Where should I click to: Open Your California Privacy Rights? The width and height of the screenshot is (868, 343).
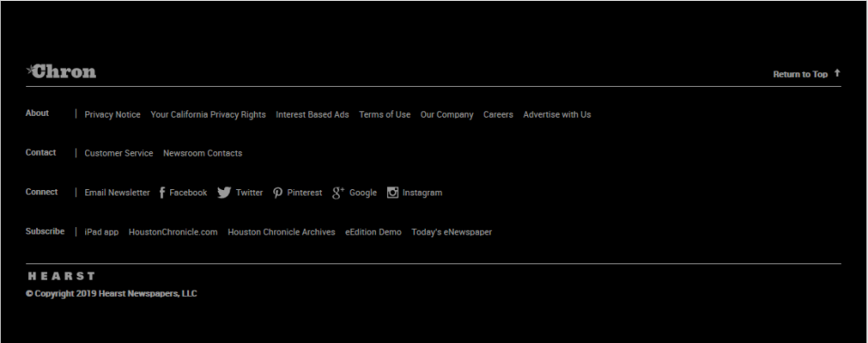click(x=208, y=115)
